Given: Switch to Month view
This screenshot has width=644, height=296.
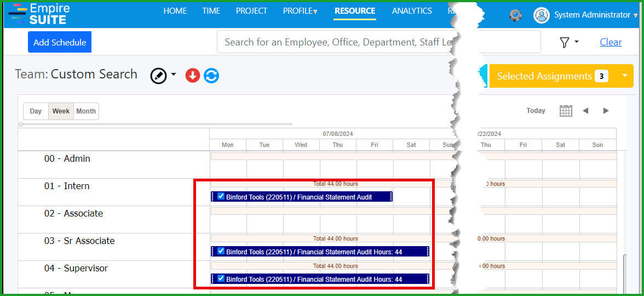Looking at the screenshot, I should click(x=86, y=111).
